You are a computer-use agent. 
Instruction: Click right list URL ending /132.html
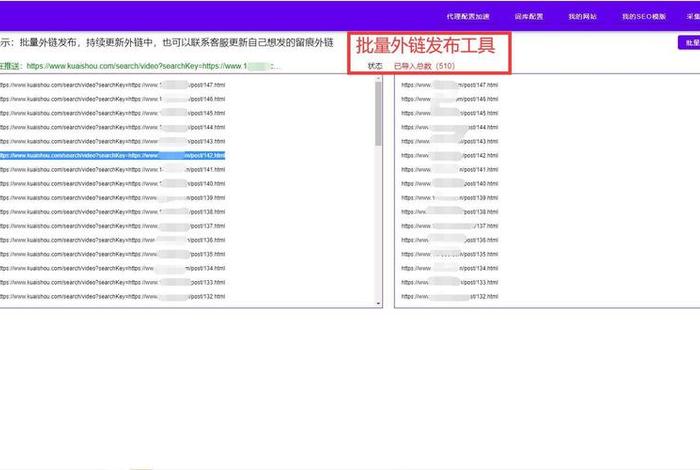coord(450,296)
